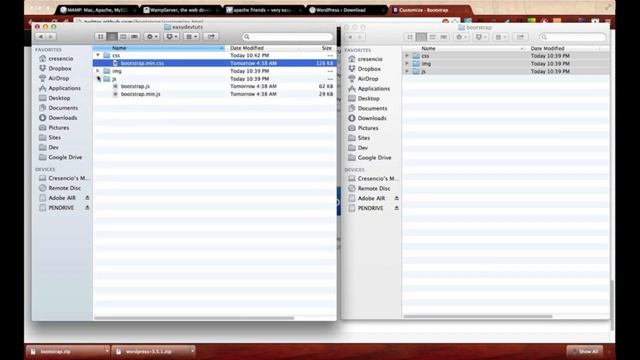Select the bootstrap.min.js file
Image resolution: width=640 pixels, height=360 pixels.
point(215,94)
